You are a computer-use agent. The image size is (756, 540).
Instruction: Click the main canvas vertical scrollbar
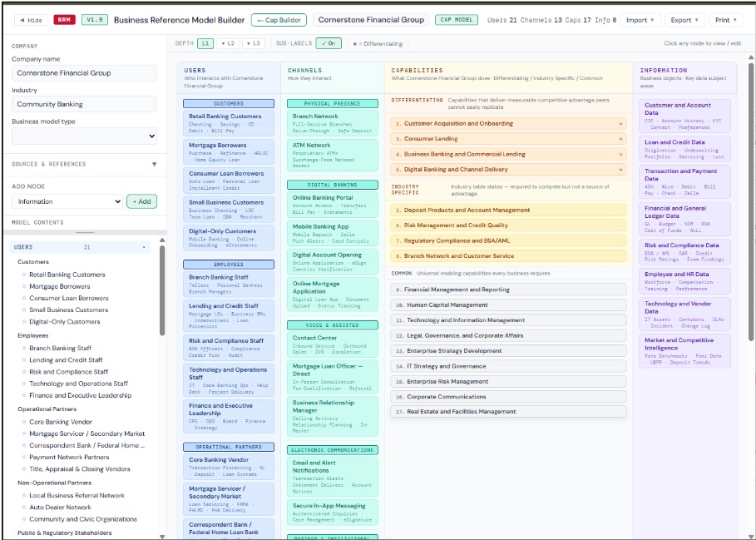pos(751,202)
